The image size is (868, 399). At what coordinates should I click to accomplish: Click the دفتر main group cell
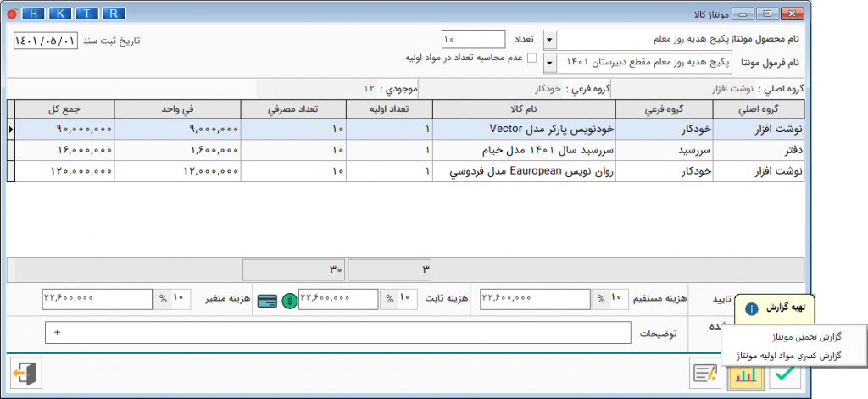(759, 150)
